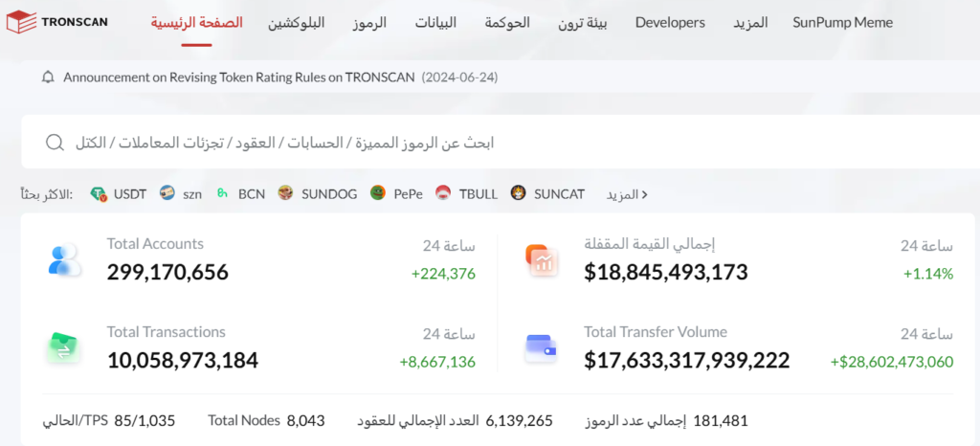This screenshot has width=980, height=446.
Task: Click the USDT token icon
Action: (x=99, y=193)
